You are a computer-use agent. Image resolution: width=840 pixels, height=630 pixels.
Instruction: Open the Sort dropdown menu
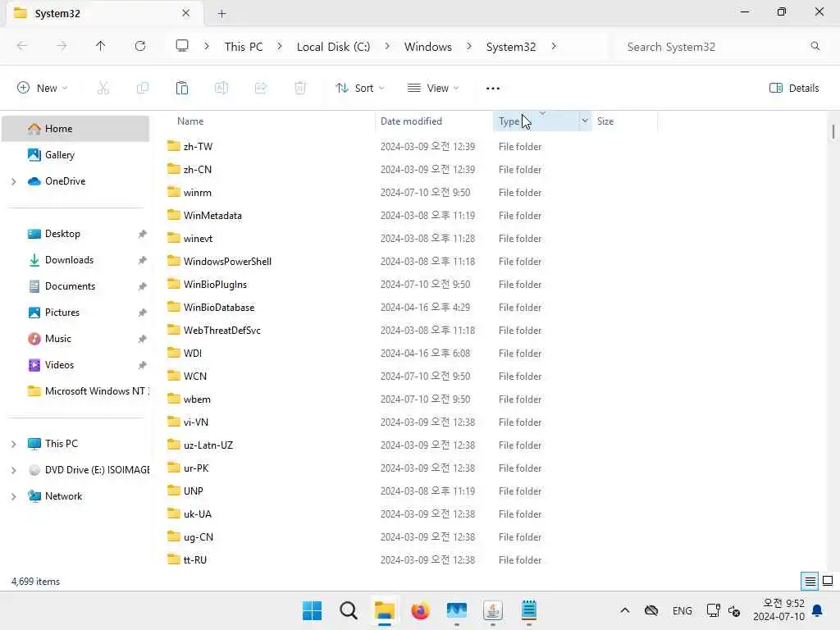[359, 89]
